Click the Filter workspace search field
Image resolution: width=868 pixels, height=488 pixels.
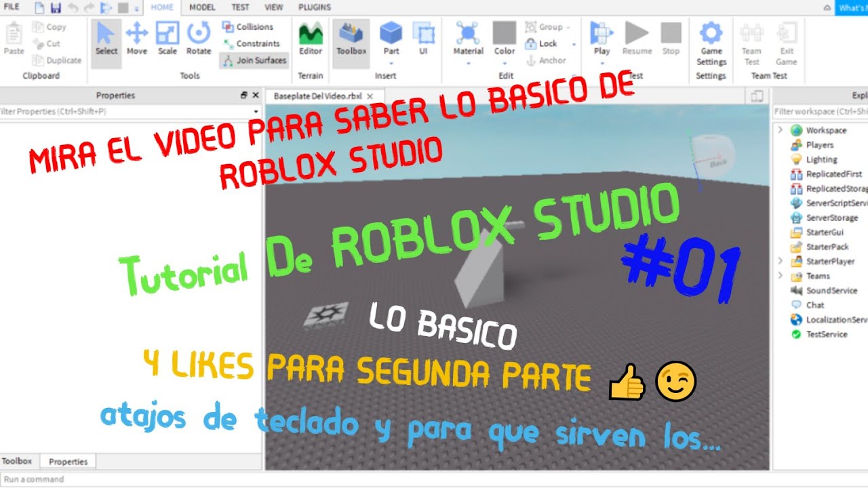pyautogui.click(x=821, y=111)
